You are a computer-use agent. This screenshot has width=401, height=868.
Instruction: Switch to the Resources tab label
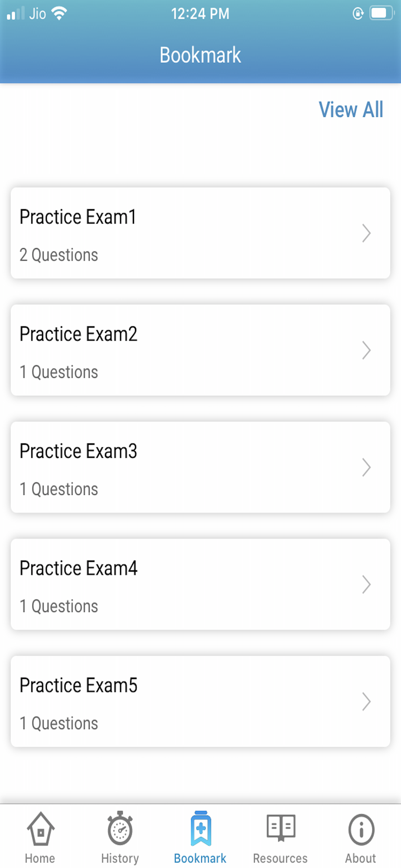point(280,858)
